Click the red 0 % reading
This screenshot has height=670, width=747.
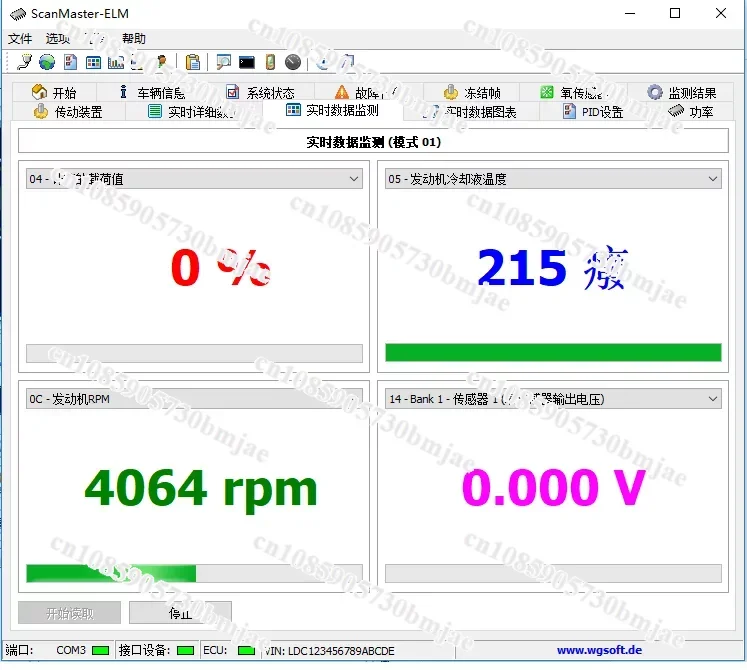coord(221,267)
